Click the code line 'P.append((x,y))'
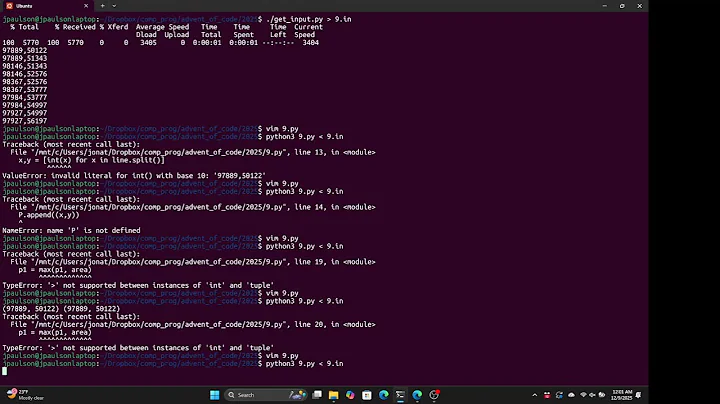 point(49,215)
